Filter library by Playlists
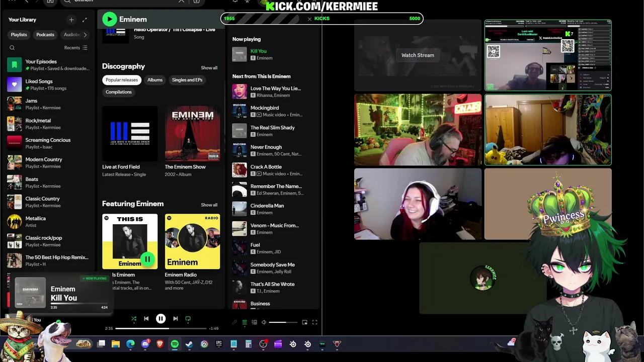The height and width of the screenshot is (362, 644). (x=19, y=35)
